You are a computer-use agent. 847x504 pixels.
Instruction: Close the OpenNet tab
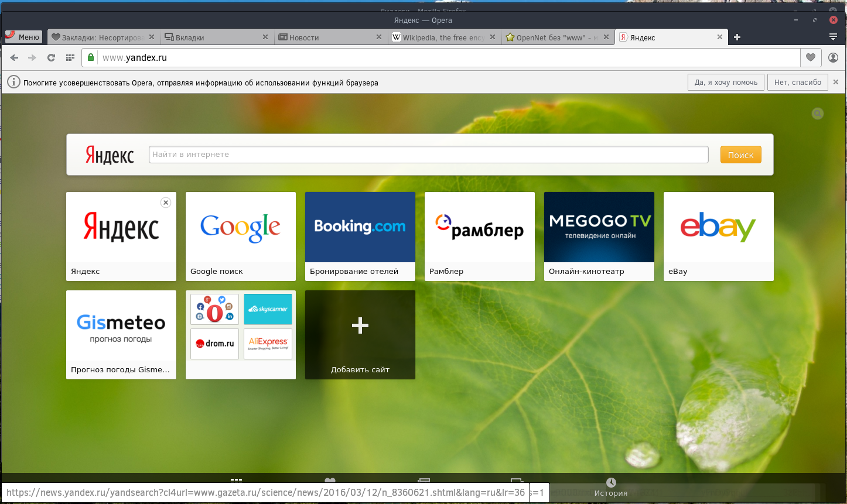pyautogui.click(x=606, y=37)
